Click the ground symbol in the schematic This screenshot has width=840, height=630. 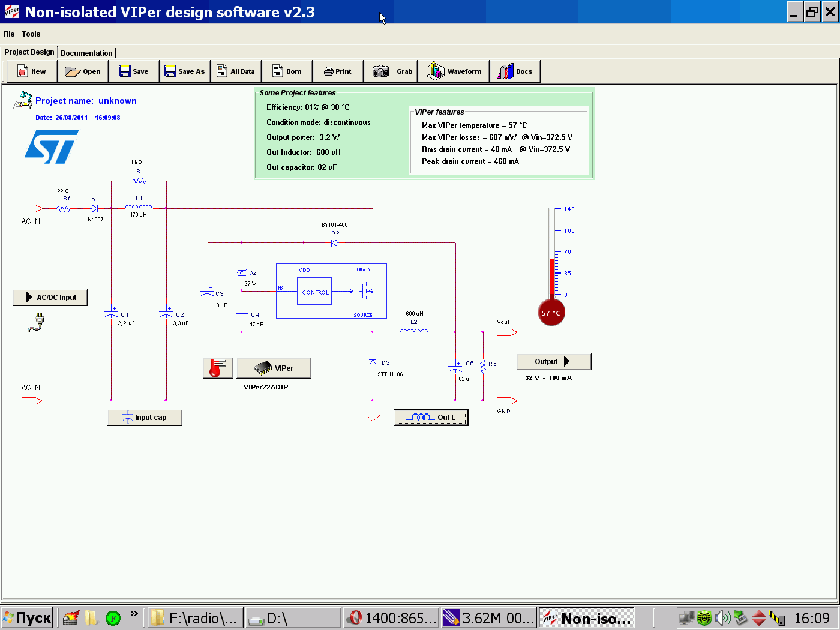373,418
